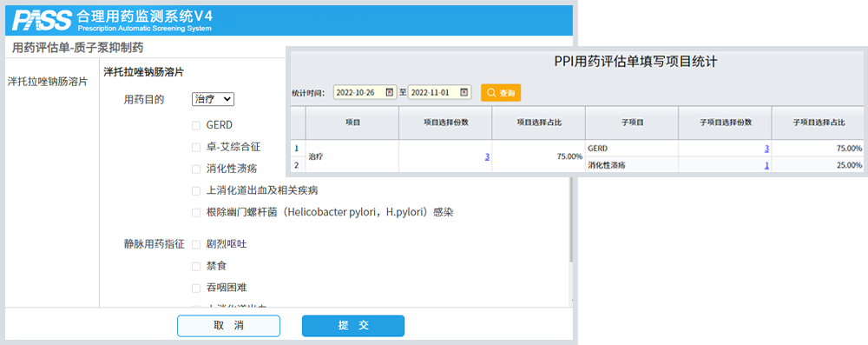Open the end date calendar picker icon

464,92
